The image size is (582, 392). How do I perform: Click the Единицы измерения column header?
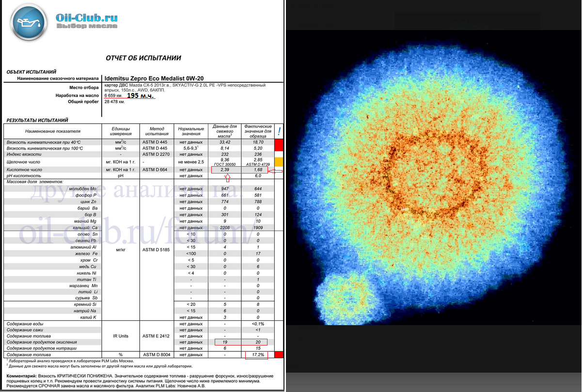click(120, 131)
